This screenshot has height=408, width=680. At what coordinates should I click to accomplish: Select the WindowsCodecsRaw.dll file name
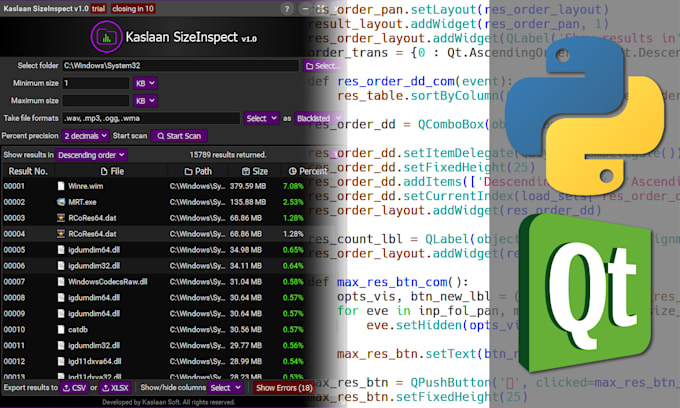click(108, 282)
